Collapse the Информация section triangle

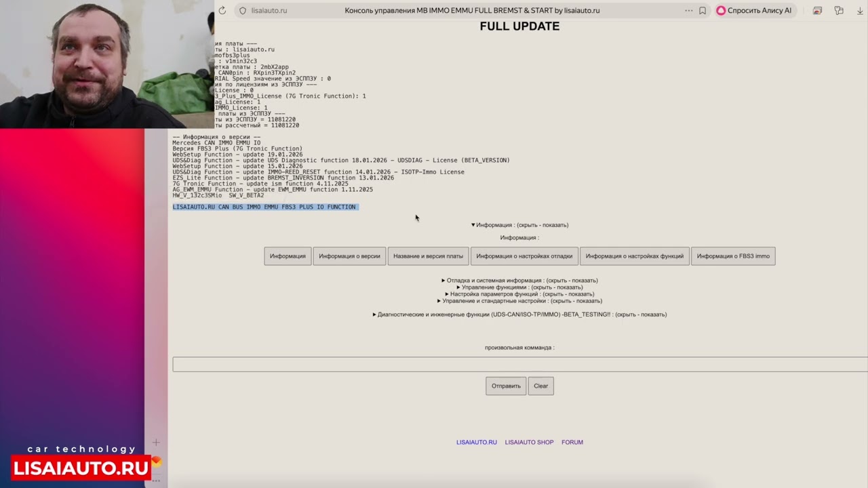tap(473, 225)
